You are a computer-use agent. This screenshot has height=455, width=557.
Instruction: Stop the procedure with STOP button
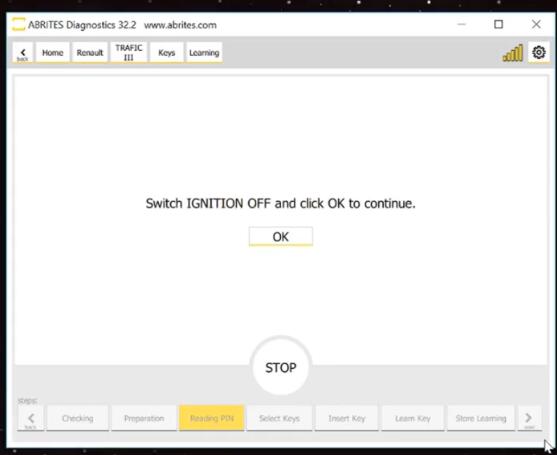click(x=281, y=367)
